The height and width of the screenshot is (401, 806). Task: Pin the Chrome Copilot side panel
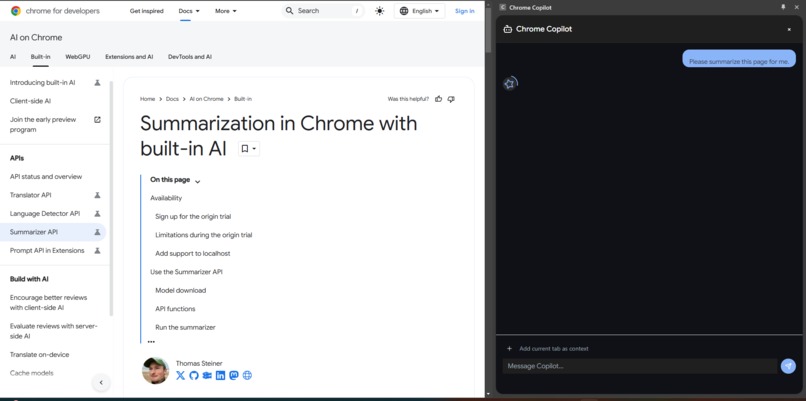(x=783, y=7)
